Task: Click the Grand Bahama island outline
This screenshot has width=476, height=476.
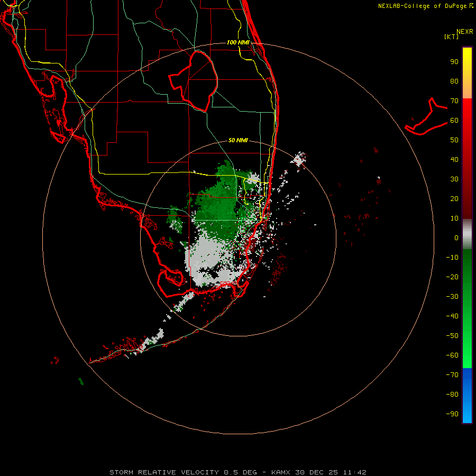Action: pyautogui.click(x=426, y=117)
